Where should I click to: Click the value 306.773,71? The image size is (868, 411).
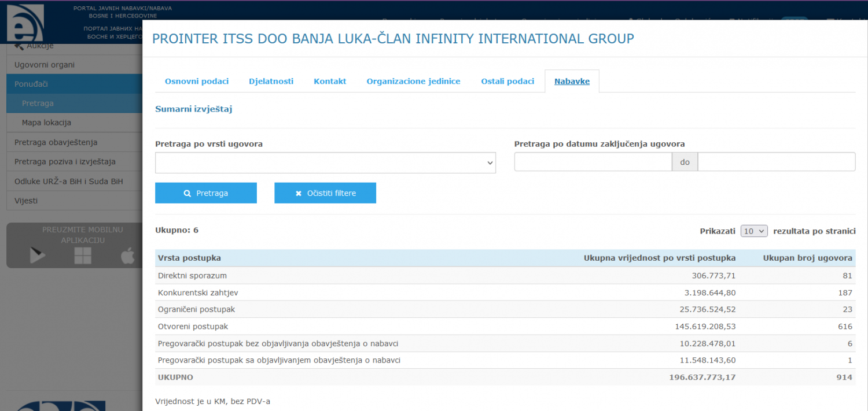(x=713, y=276)
